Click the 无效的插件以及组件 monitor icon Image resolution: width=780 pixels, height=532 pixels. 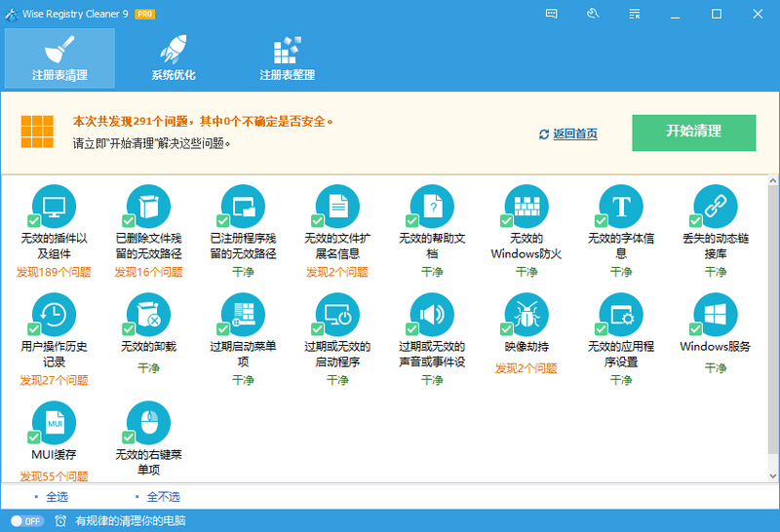coord(54,206)
